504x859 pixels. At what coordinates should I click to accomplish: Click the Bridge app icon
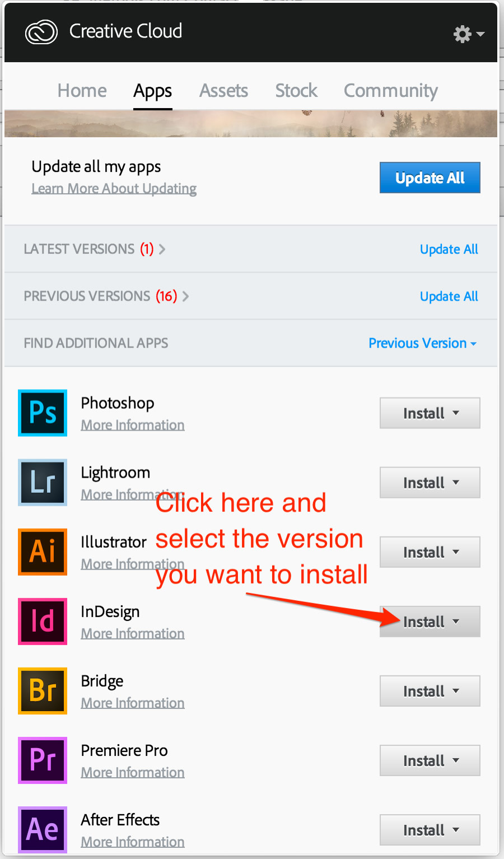[43, 690]
